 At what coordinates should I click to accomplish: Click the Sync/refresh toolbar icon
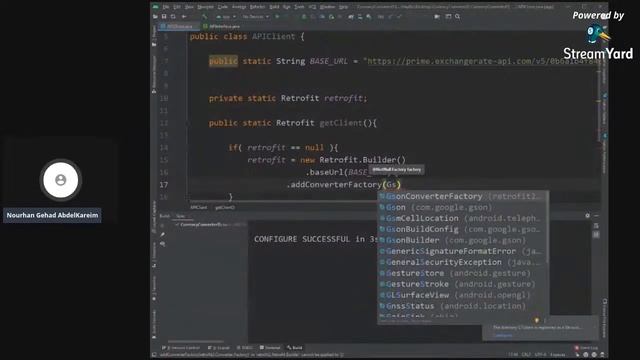click(x=173, y=17)
